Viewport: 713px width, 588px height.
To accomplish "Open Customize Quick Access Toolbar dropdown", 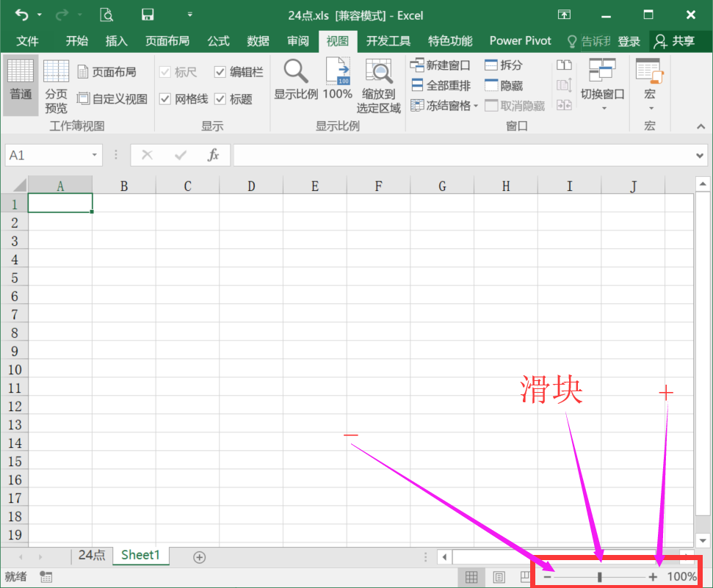I will [189, 15].
